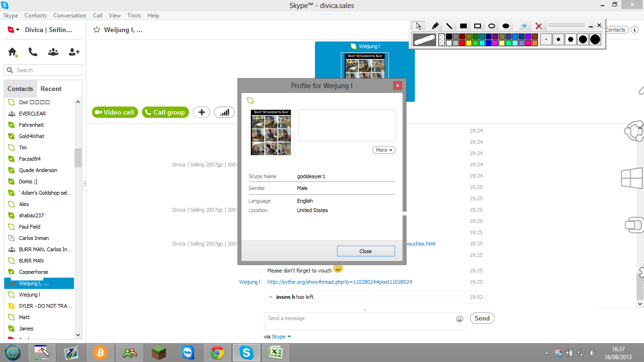
Task: Select the filled rectangle shape tool
Action: pos(463,26)
